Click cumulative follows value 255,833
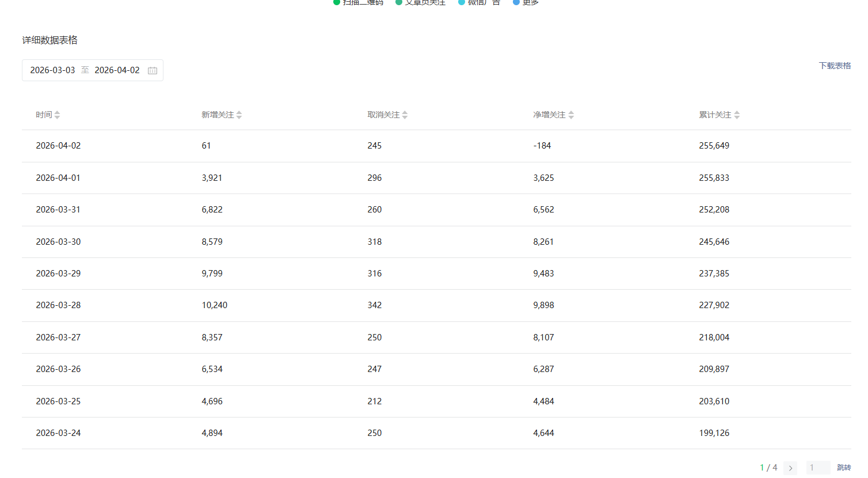The height and width of the screenshot is (478, 868). [714, 178]
